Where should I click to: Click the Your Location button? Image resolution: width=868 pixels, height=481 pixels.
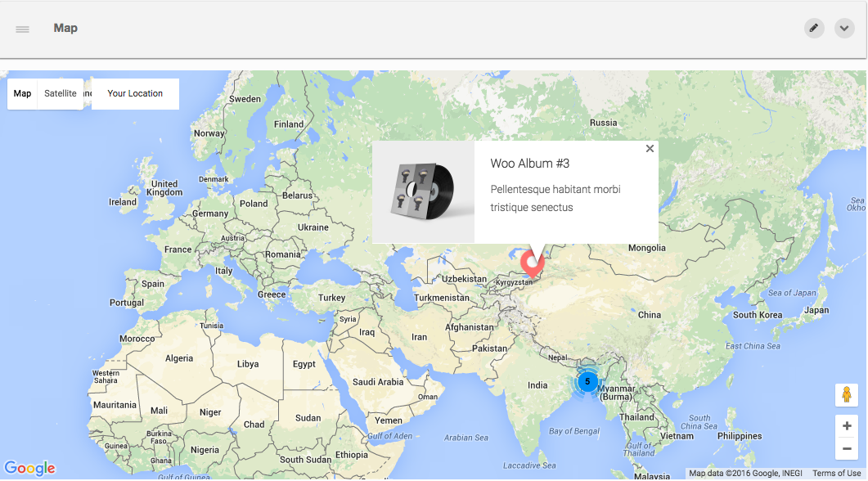(x=135, y=94)
